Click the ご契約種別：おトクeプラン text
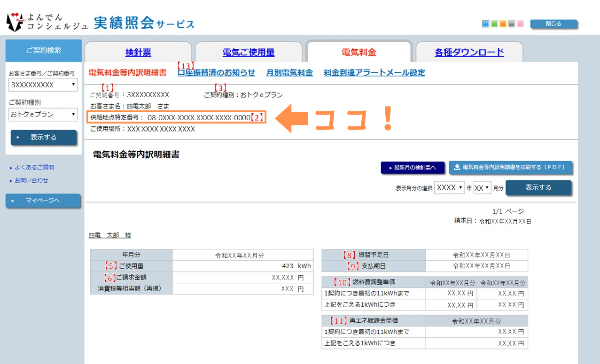Image resolution: width=600 pixels, height=364 pixels. click(x=243, y=95)
